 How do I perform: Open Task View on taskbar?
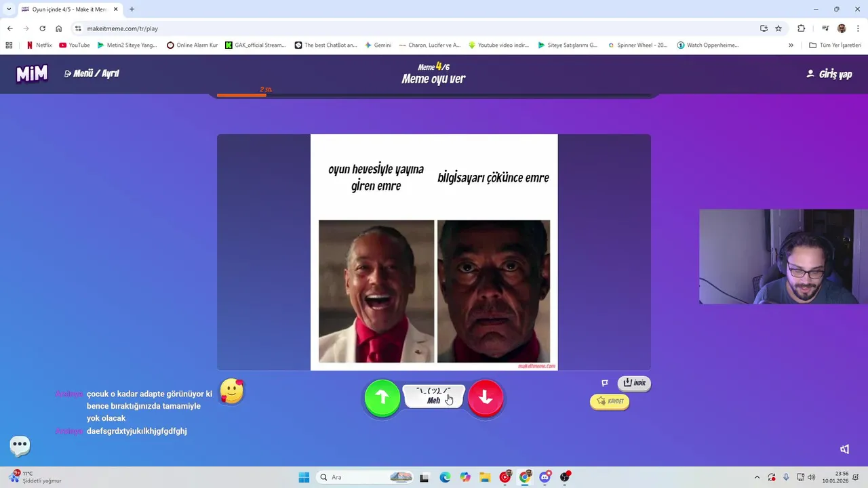425,477
